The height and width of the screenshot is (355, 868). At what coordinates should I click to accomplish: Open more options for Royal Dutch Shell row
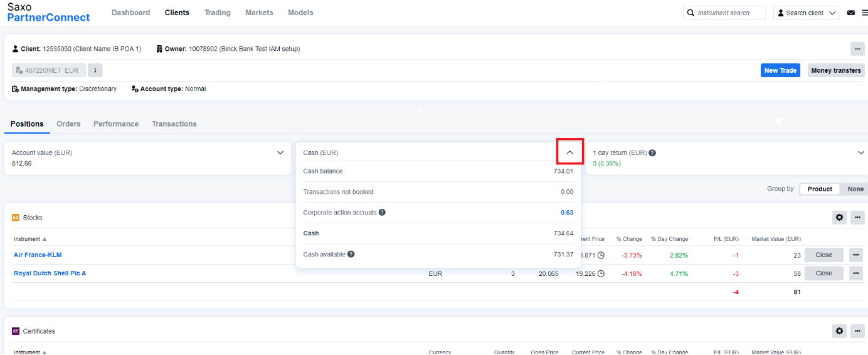[x=855, y=273]
